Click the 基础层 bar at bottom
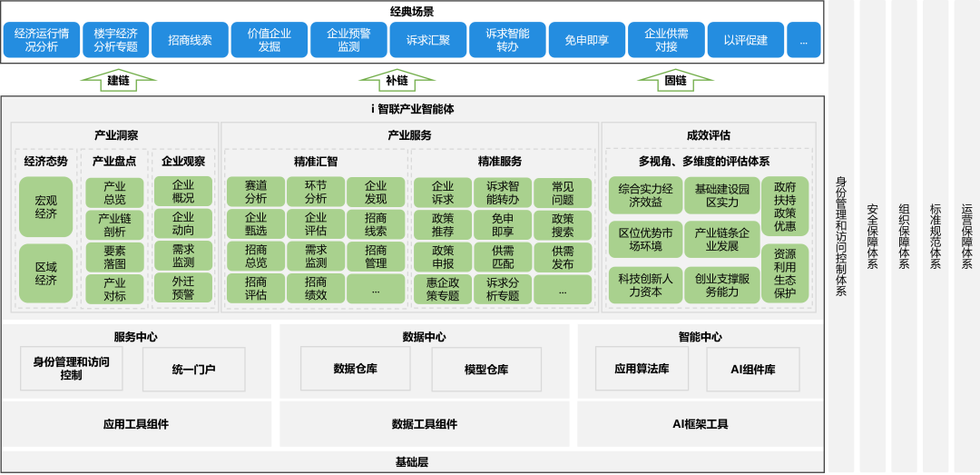Viewport: 980px width, 475px height. tap(412, 461)
